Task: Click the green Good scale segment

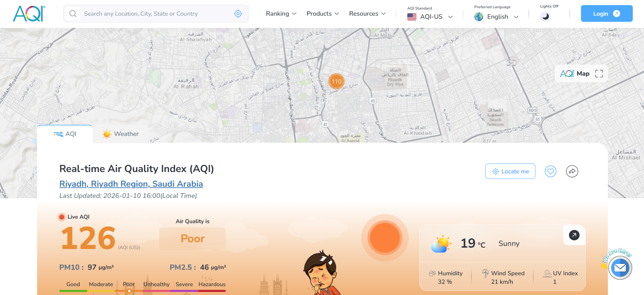Action: [73, 291]
